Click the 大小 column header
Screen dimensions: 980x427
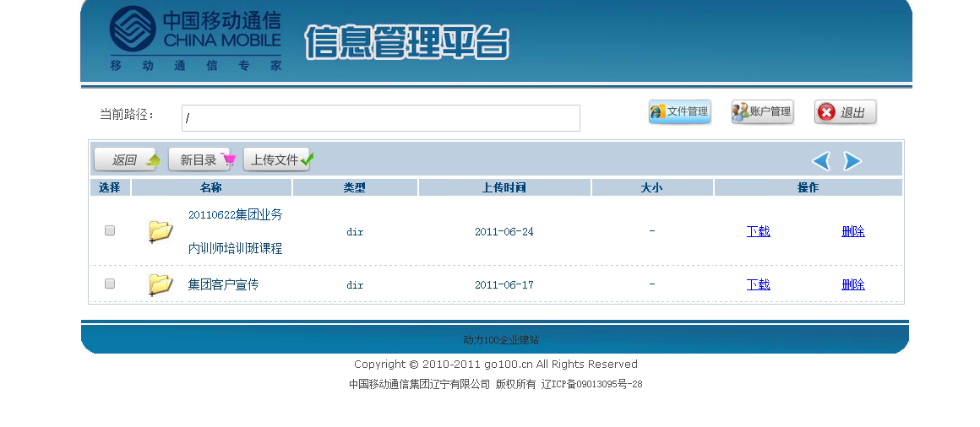pyautogui.click(x=652, y=187)
